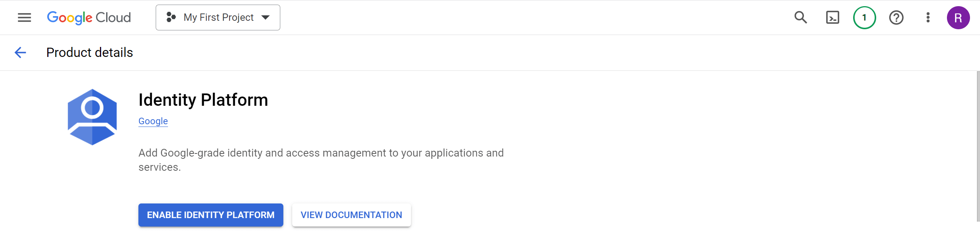View the Identity Platform documentation

click(351, 215)
